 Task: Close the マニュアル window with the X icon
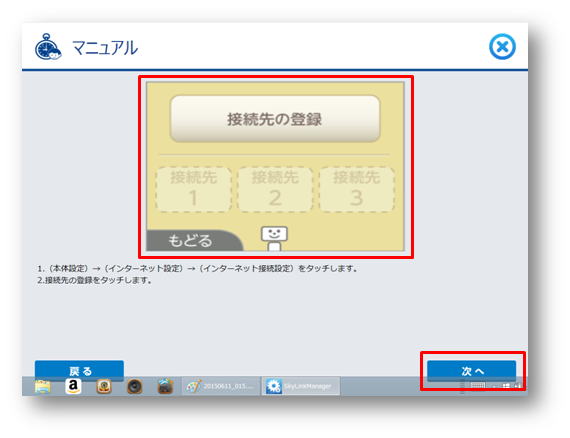tap(502, 47)
